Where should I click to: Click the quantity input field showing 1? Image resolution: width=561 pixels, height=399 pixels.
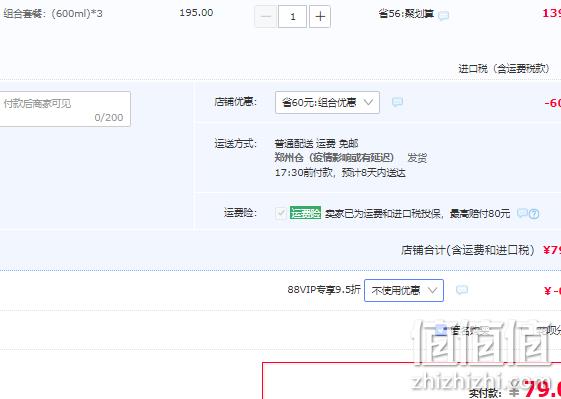point(293,16)
